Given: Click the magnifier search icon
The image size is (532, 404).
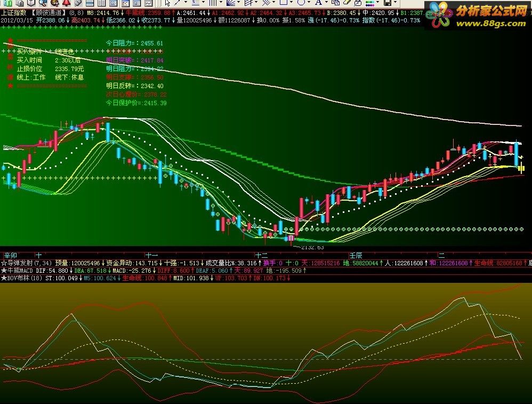Looking at the screenshot, I should (x=43, y=3).
